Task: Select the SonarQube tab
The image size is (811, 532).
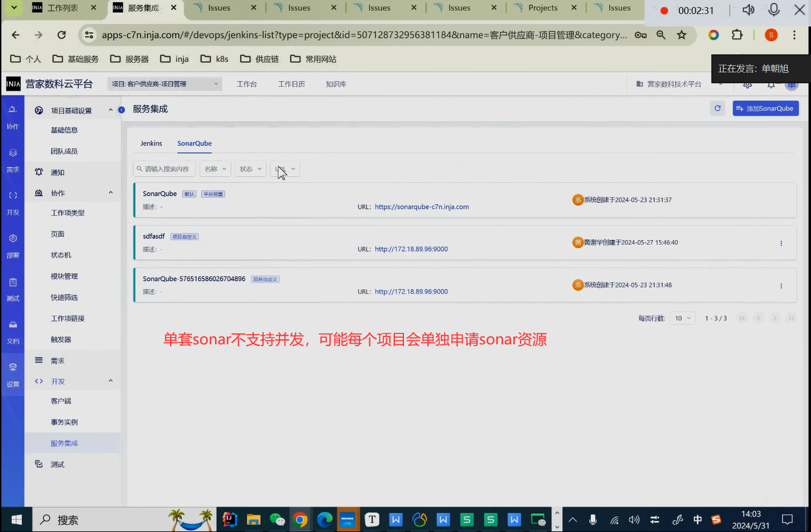Action: (x=194, y=143)
